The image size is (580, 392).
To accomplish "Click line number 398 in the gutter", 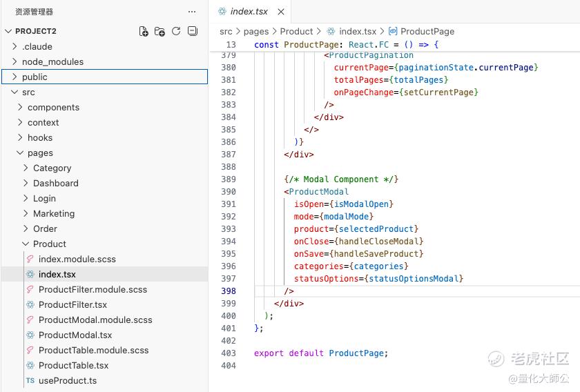I will 228,291.
